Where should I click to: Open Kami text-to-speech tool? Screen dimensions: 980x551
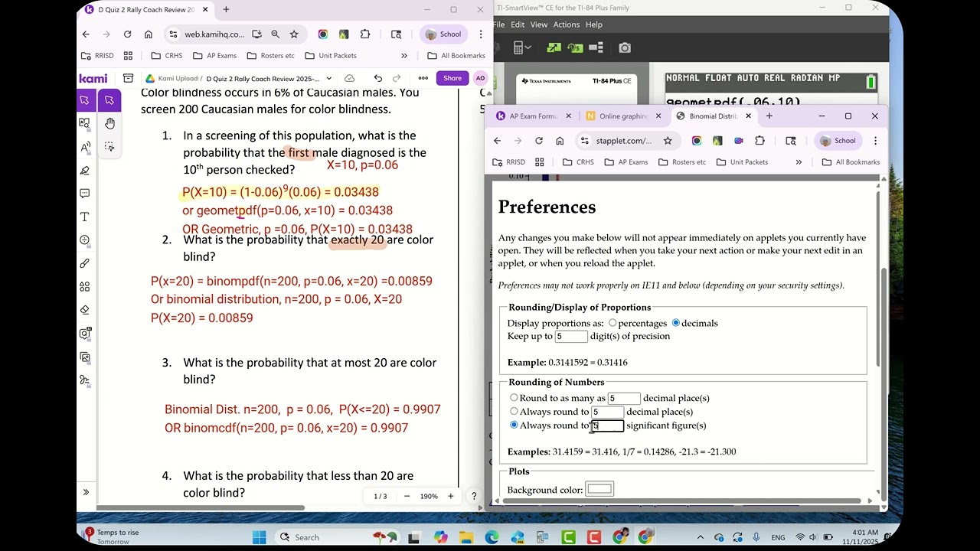[84, 147]
